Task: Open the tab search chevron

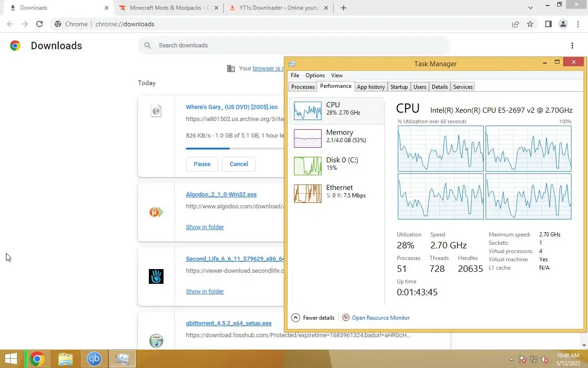Action: (x=531, y=8)
